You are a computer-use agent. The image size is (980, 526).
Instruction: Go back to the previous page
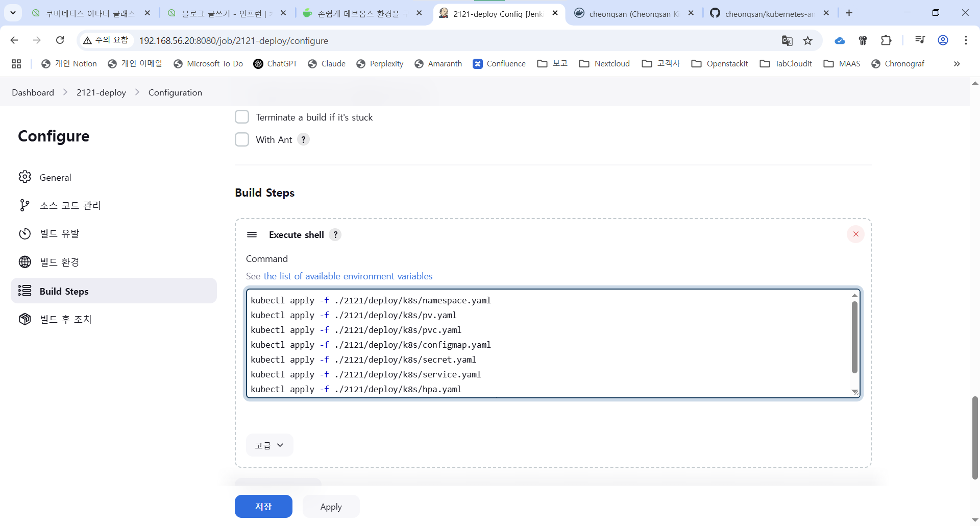coord(14,40)
